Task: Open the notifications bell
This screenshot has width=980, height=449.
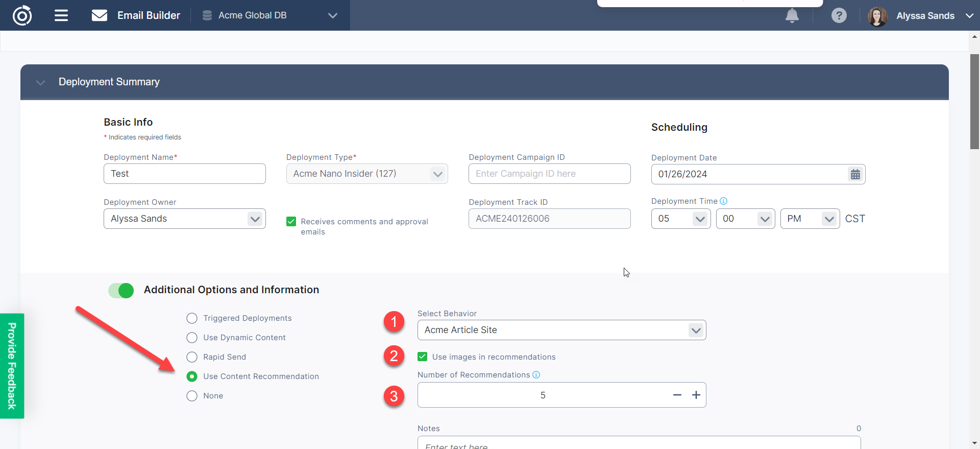Action: click(x=792, y=16)
